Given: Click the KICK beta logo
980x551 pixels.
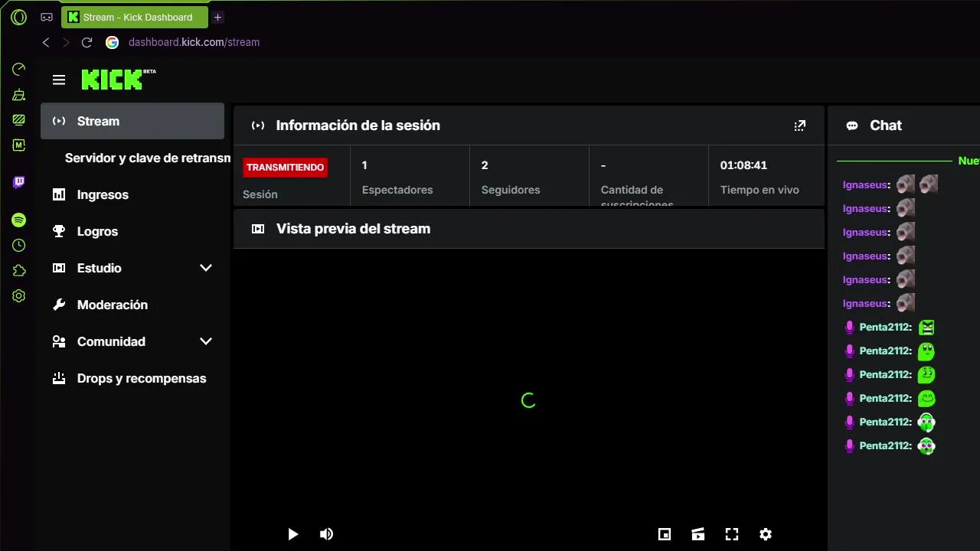Looking at the screenshot, I should (x=118, y=79).
